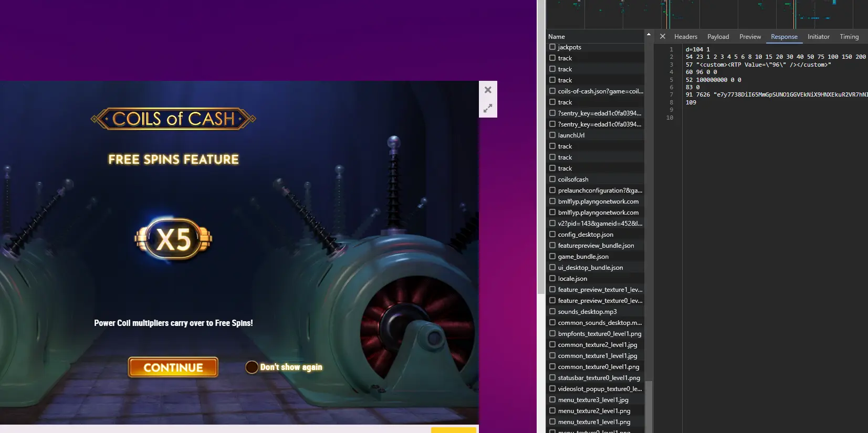
Task: Close the game popup with X icon
Action: pyautogui.click(x=488, y=90)
